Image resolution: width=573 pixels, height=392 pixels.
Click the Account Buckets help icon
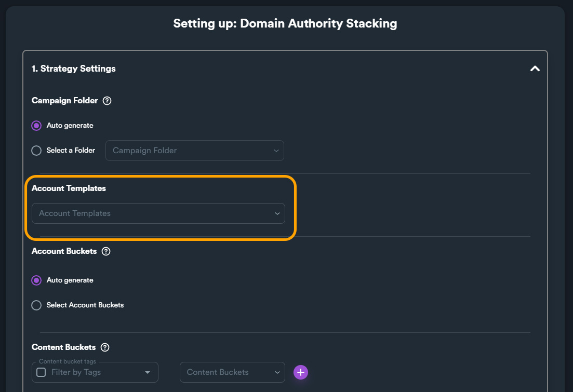tap(106, 251)
